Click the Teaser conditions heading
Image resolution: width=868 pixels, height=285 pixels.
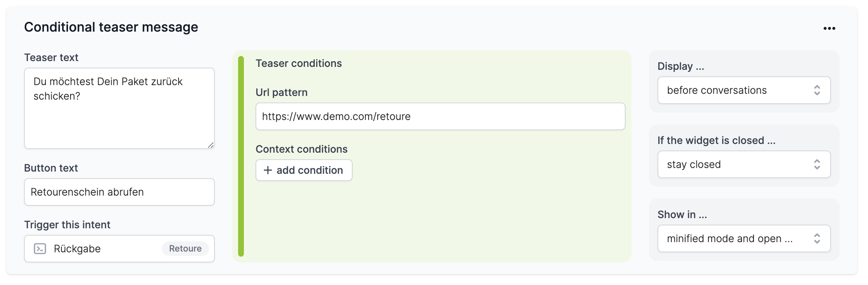tap(299, 63)
